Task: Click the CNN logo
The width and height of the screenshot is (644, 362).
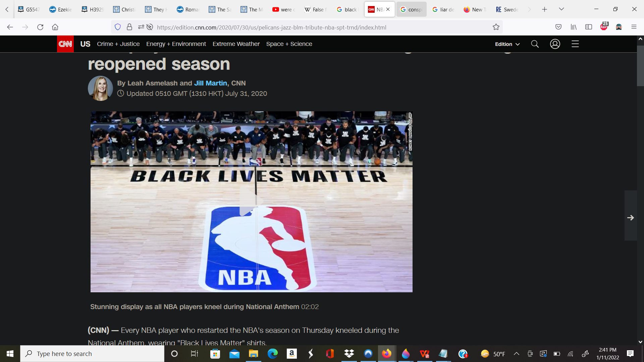Action: click(65, 44)
